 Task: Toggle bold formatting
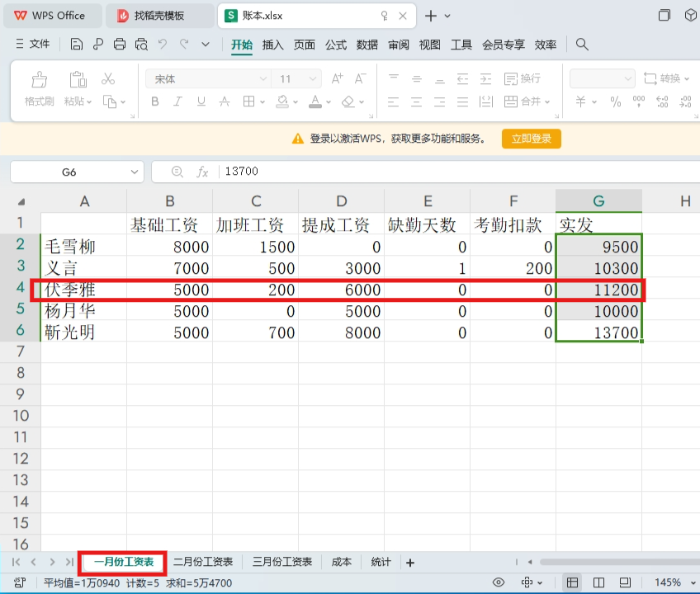tap(154, 101)
